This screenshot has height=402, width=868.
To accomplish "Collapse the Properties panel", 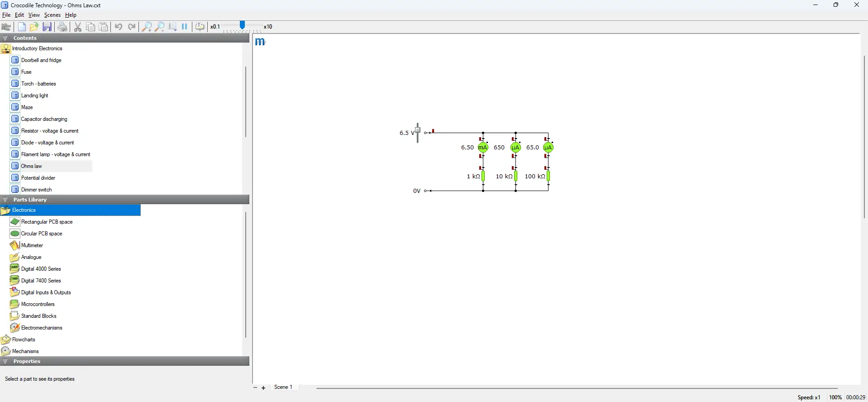I will 5,361.
